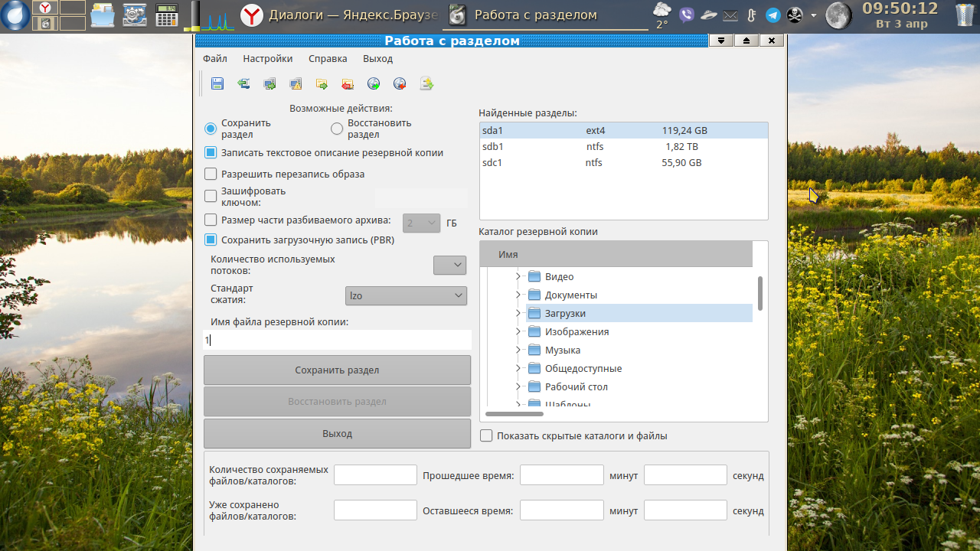980x551 pixels.
Task: Open the calculator from the top panel
Action: (166, 15)
